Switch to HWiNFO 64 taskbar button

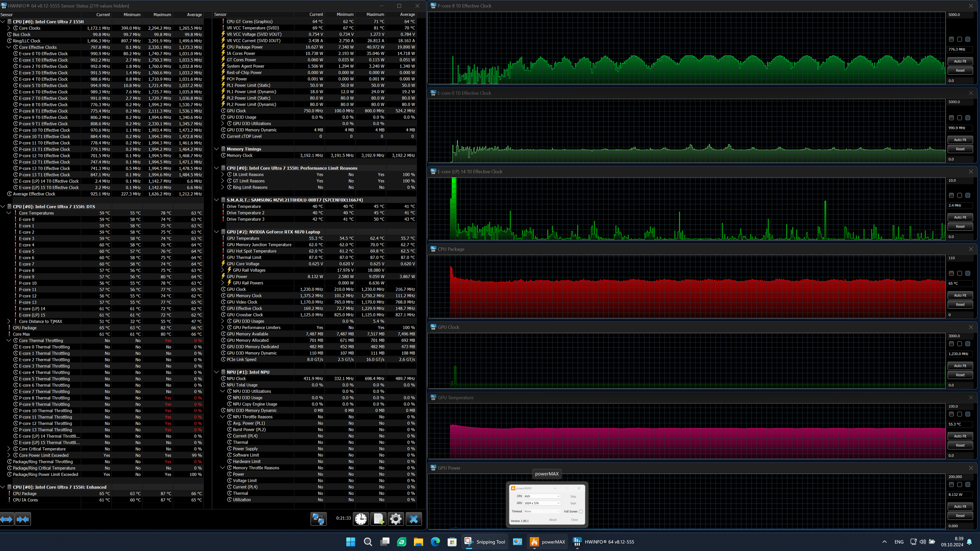[x=603, y=542]
